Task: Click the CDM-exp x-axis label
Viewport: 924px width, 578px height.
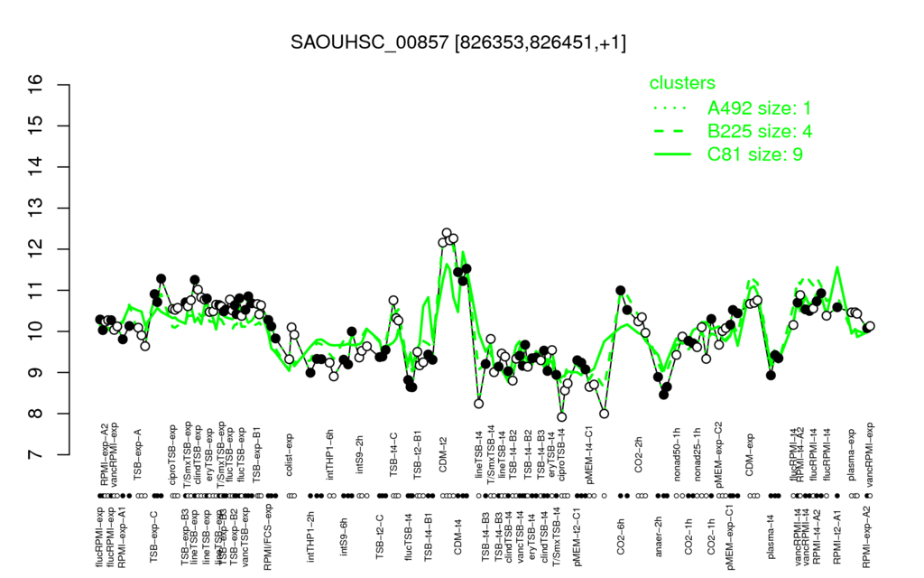Action: tap(750, 453)
